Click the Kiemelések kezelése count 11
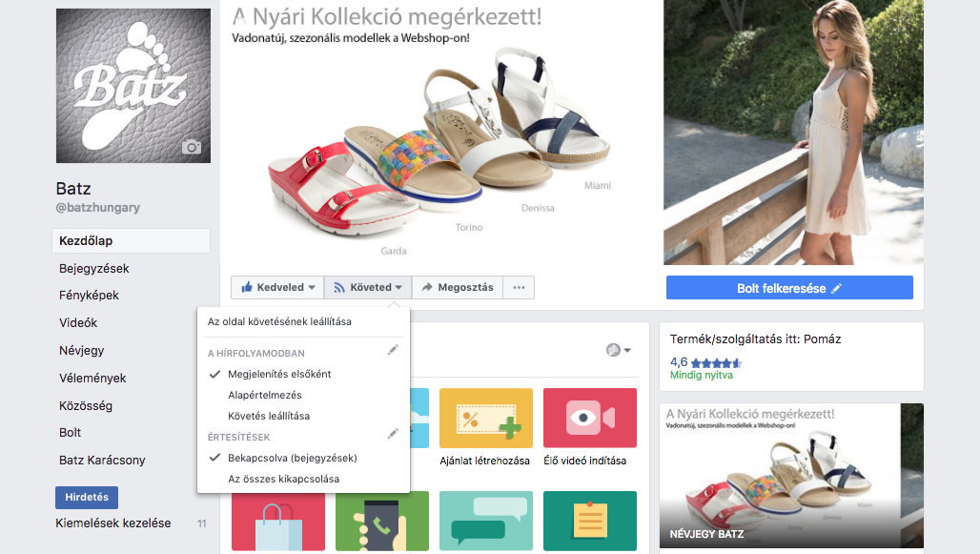 tap(202, 524)
